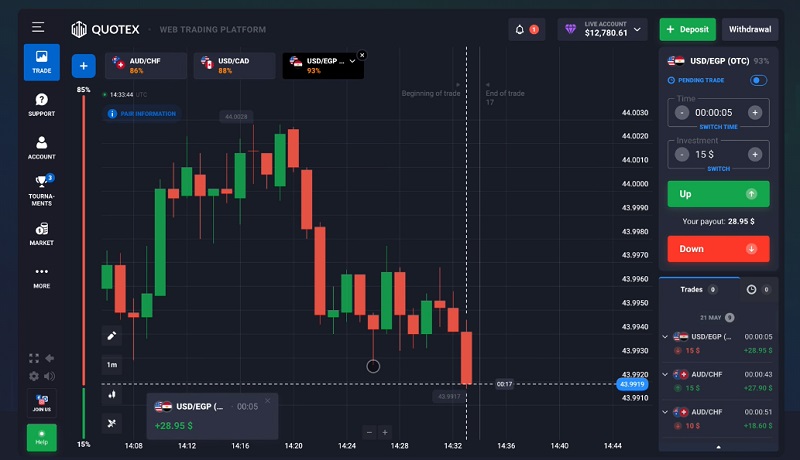Add a new asset tab with plus

pos(84,66)
